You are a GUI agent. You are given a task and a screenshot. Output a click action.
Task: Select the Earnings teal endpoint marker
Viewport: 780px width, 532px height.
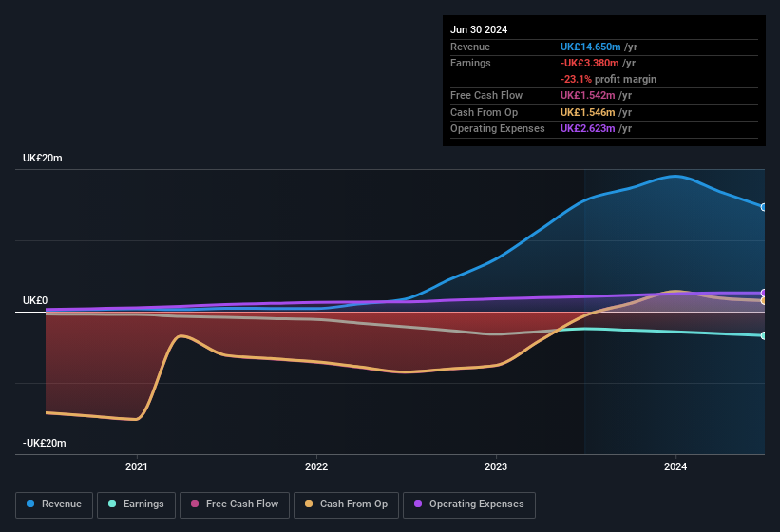764,335
